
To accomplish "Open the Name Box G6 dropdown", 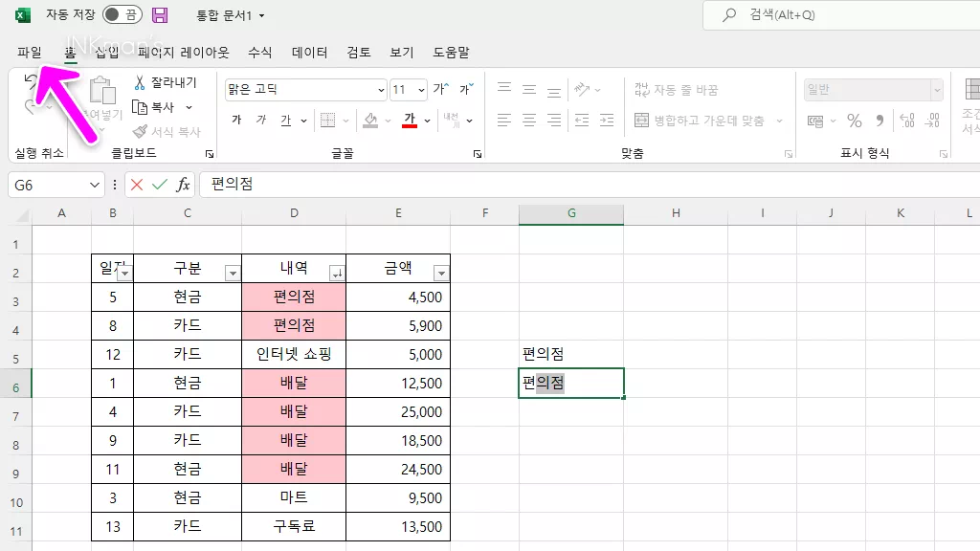I will [95, 185].
